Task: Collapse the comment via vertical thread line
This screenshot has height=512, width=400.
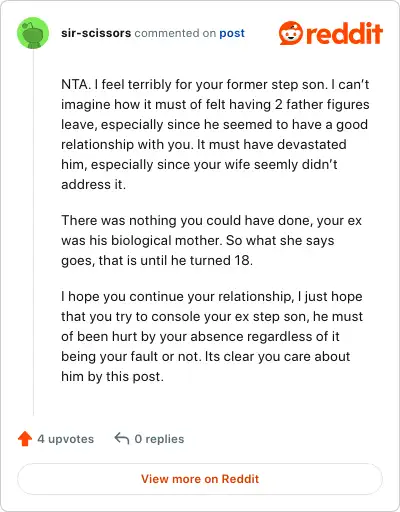Action: click(x=33, y=232)
